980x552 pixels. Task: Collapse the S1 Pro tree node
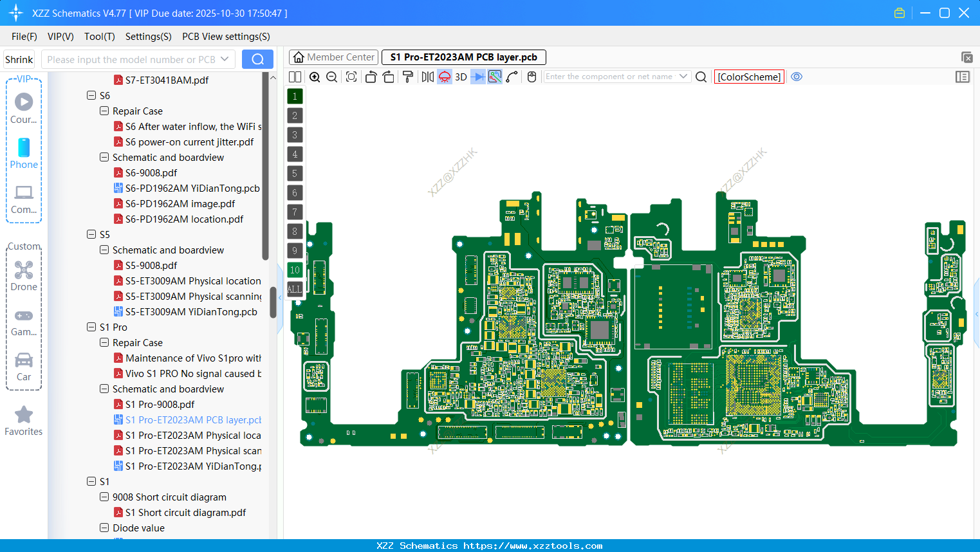click(91, 327)
